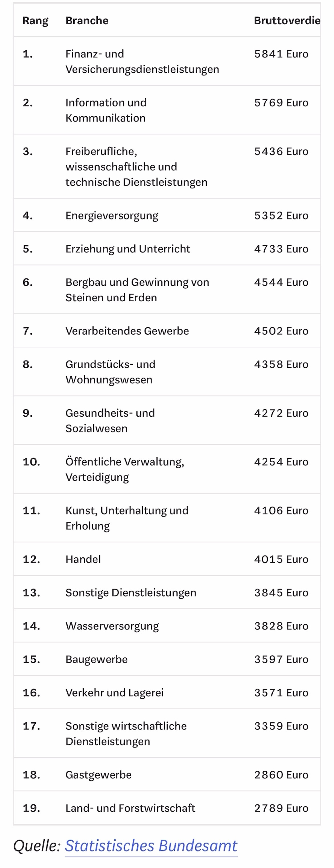Screen dimensions: 334x868
Task: Select the Baugewerbe row
Action: [x=167, y=659]
